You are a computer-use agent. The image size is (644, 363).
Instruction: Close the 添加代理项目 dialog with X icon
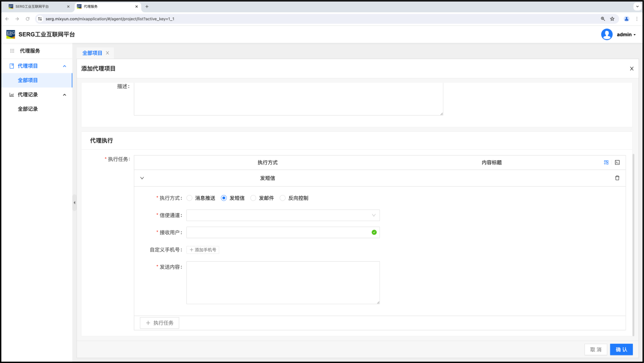tap(631, 69)
